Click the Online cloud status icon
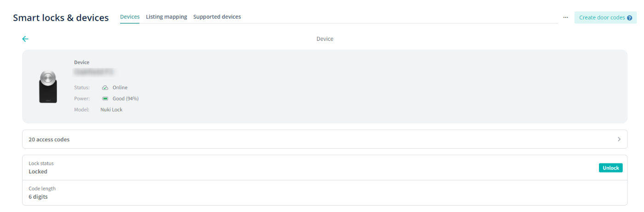 coord(105,88)
